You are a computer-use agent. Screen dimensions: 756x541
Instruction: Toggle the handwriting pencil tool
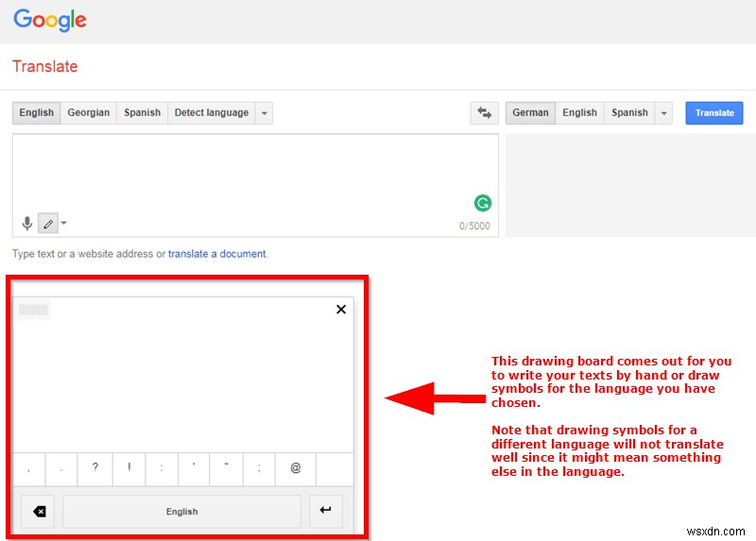[x=48, y=224]
